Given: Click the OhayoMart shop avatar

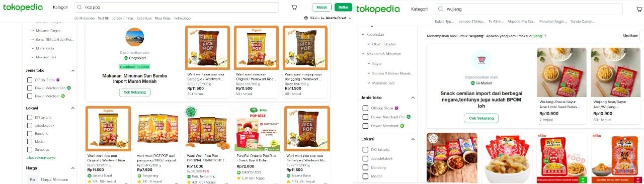Looking at the screenshot, I should tap(134, 38).
